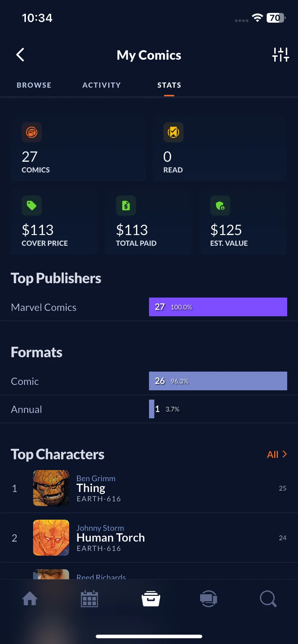Screen dimensions: 298x644
Task: Tap the Est. Value shield icon
Action: [220, 206]
